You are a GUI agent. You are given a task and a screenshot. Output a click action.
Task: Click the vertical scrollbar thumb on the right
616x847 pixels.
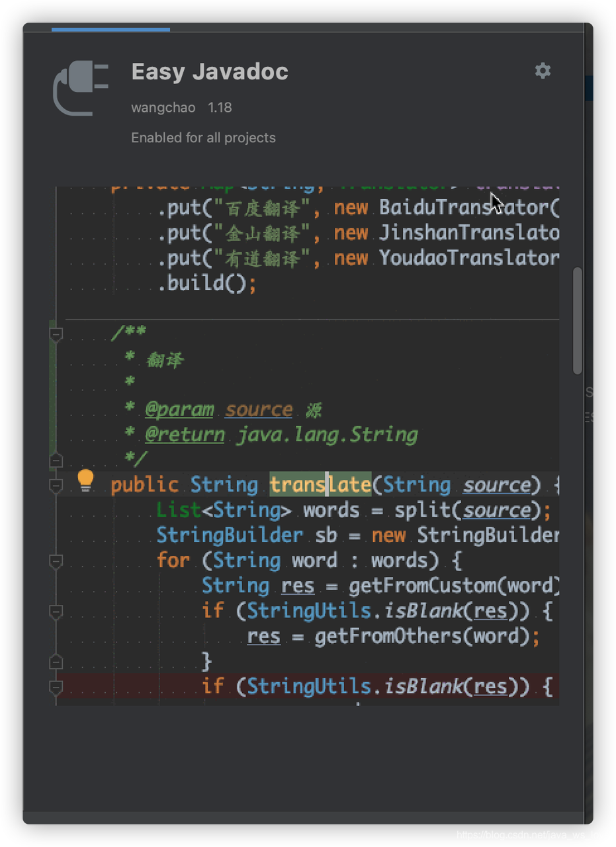coord(578,320)
